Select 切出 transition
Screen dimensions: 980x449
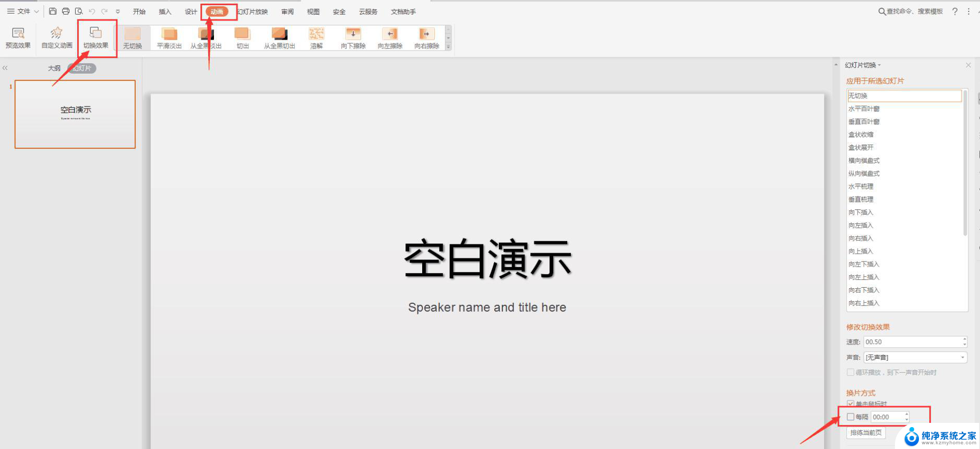pos(243,39)
